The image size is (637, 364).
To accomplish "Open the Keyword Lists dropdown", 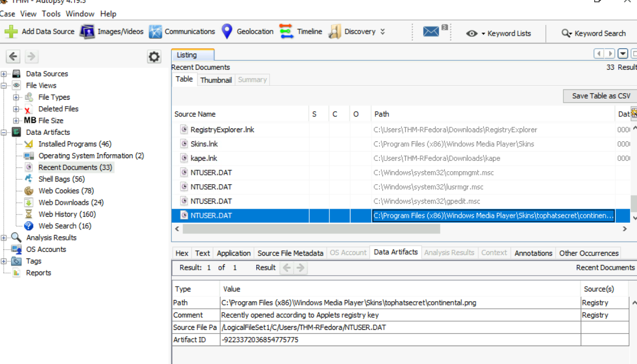I will [498, 34].
